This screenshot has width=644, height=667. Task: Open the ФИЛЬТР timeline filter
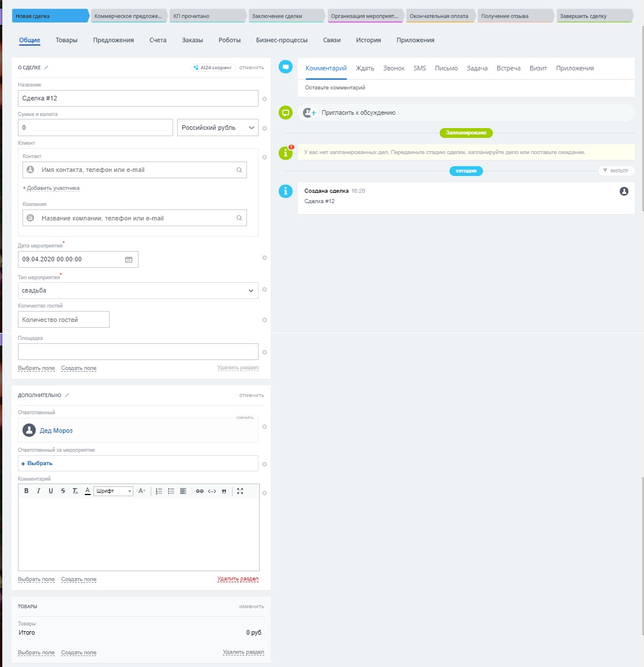point(616,171)
